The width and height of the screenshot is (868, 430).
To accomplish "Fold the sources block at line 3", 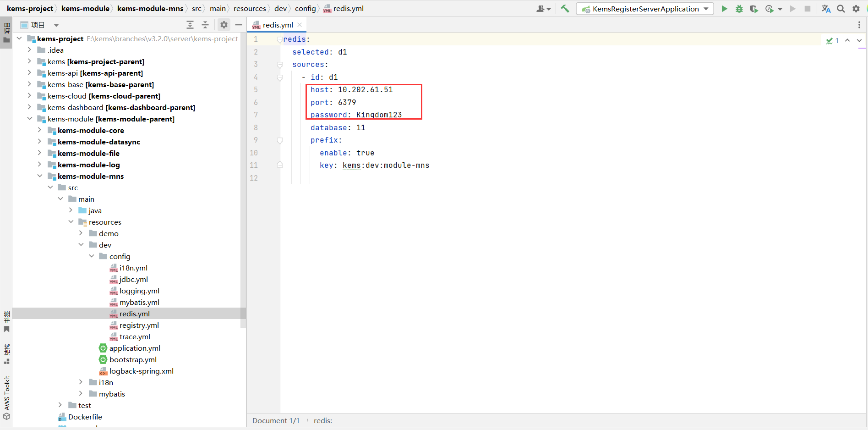I will tap(280, 65).
